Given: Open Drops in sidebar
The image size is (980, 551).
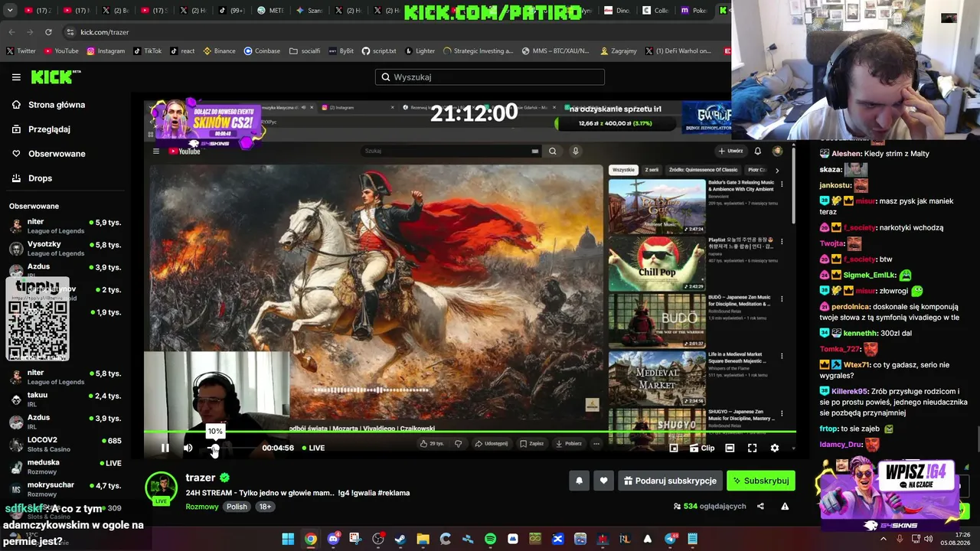Looking at the screenshot, I should pos(40,178).
